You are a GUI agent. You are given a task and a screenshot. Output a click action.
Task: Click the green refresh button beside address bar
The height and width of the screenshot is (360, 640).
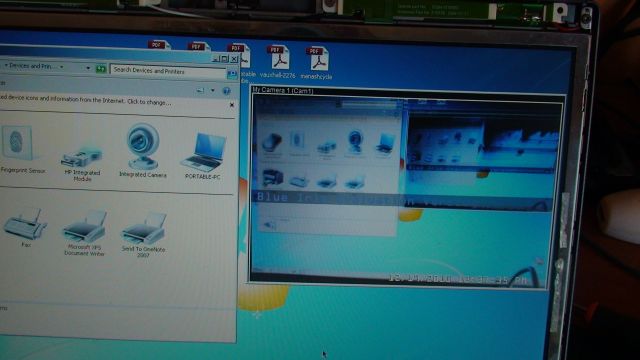click(101, 69)
